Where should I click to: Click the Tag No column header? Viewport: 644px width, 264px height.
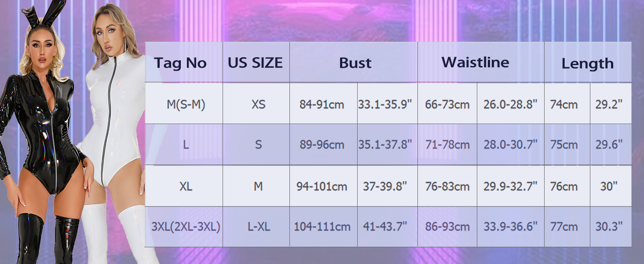[180, 63]
